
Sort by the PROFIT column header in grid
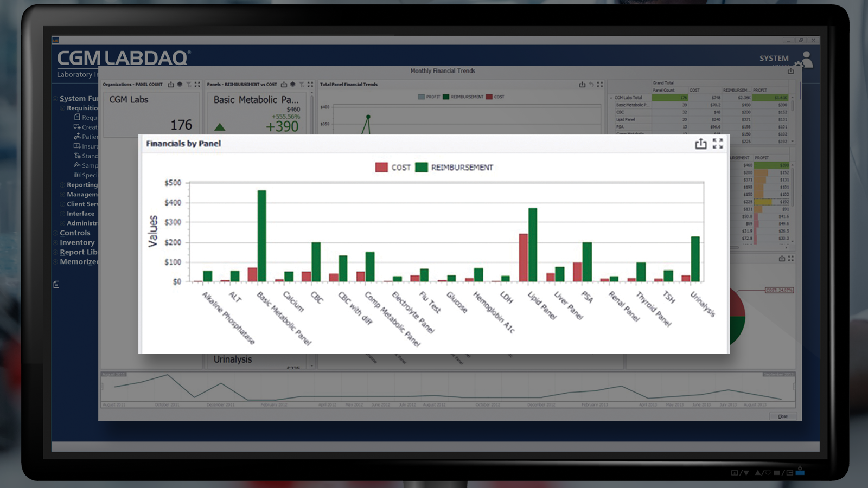[770, 90]
